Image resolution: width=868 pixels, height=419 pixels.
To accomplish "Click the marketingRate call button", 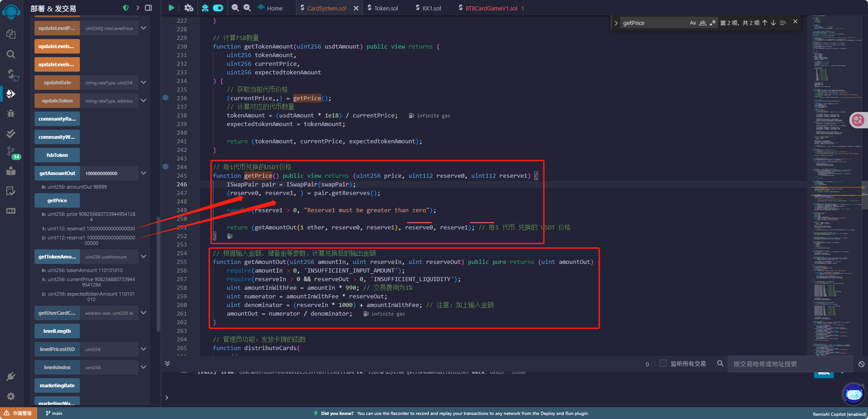I will (x=57, y=385).
